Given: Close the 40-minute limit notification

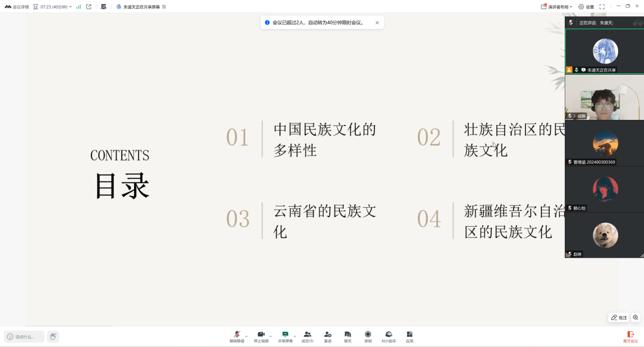Looking at the screenshot, I should [x=377, y=22].
